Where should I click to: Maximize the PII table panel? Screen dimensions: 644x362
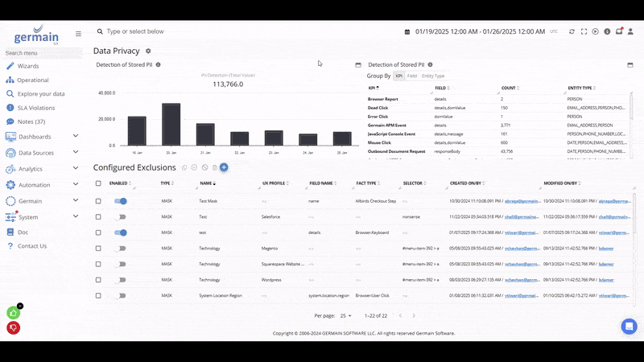pos(630,65)
